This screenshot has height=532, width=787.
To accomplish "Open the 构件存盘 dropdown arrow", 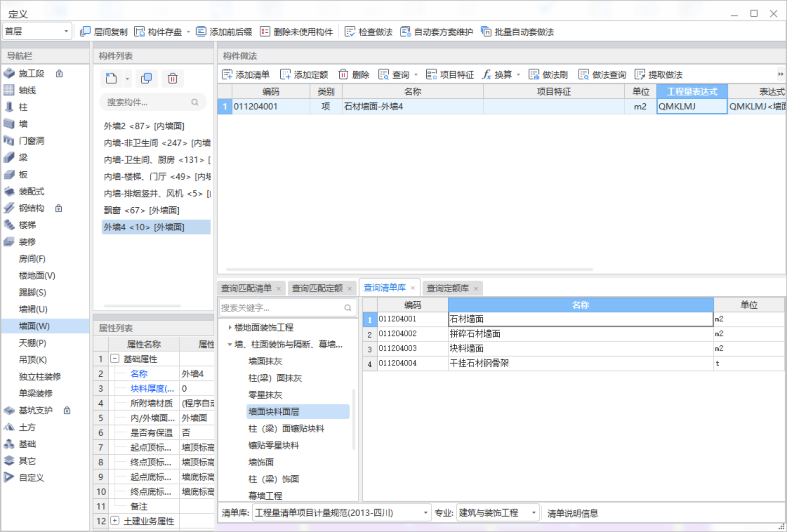I will pyautogui.click(x=189, y=32).
